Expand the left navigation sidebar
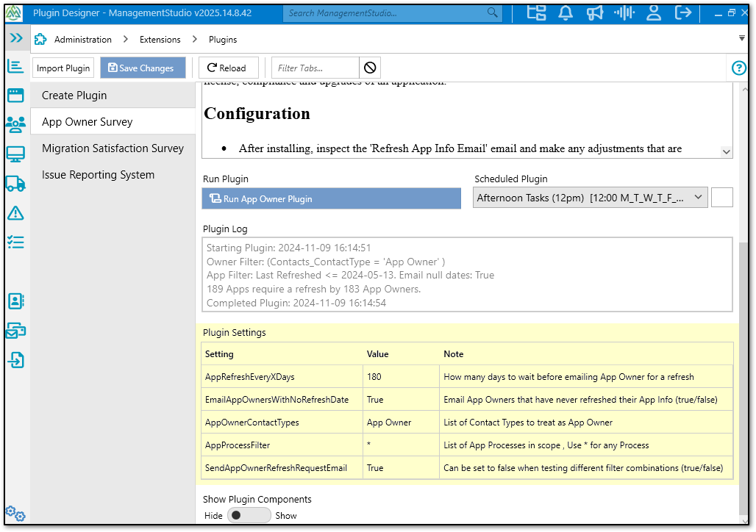756x532 pixels. click(16, 38)
